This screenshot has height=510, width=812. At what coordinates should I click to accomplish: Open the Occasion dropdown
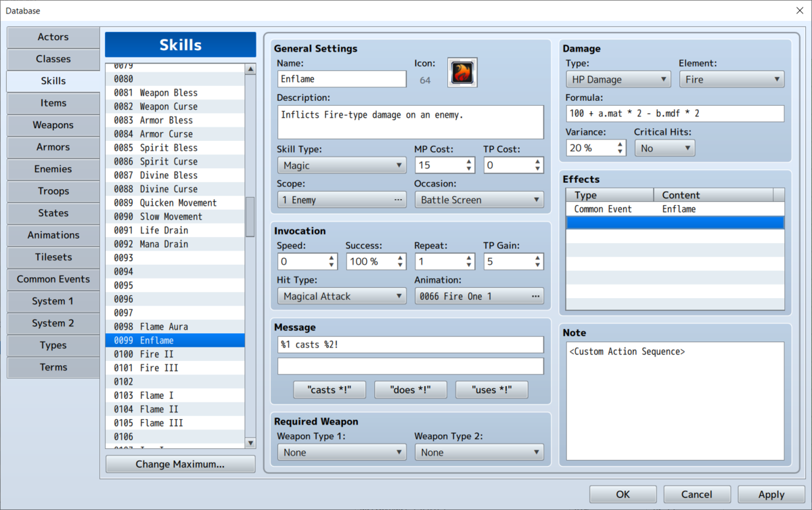click(x=478, y=200)
